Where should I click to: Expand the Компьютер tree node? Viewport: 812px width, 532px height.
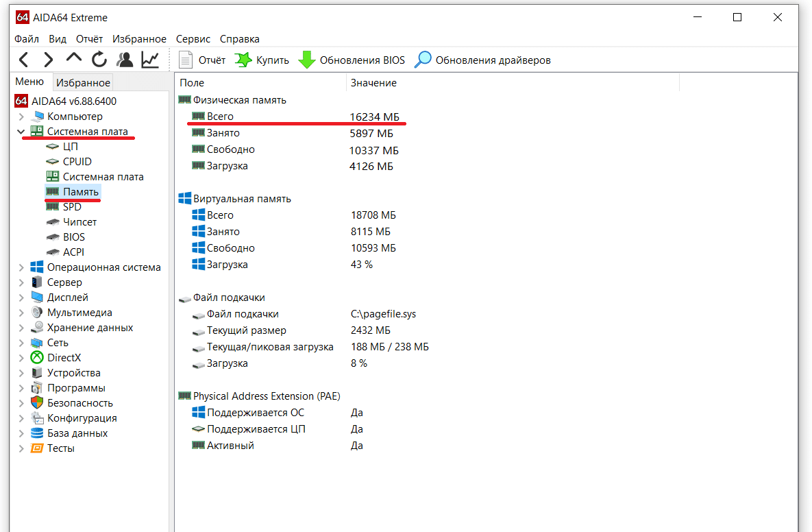(21, 117)
